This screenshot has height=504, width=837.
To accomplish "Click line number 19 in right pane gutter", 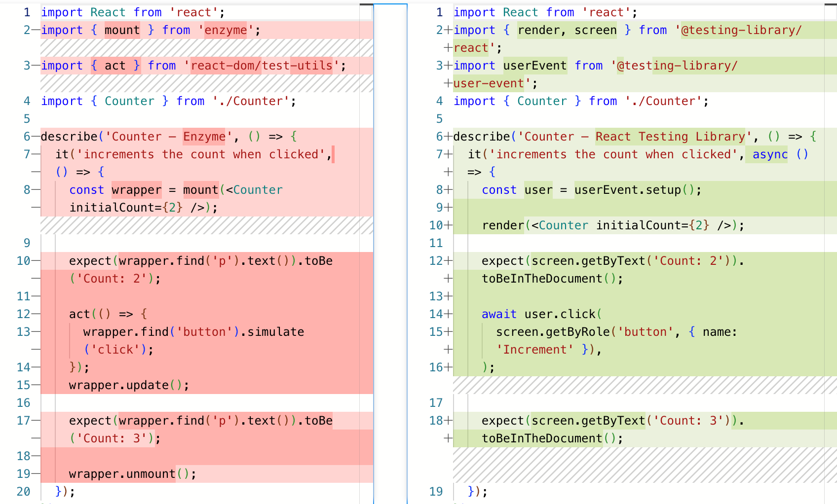I will click(x=436, y=492).
